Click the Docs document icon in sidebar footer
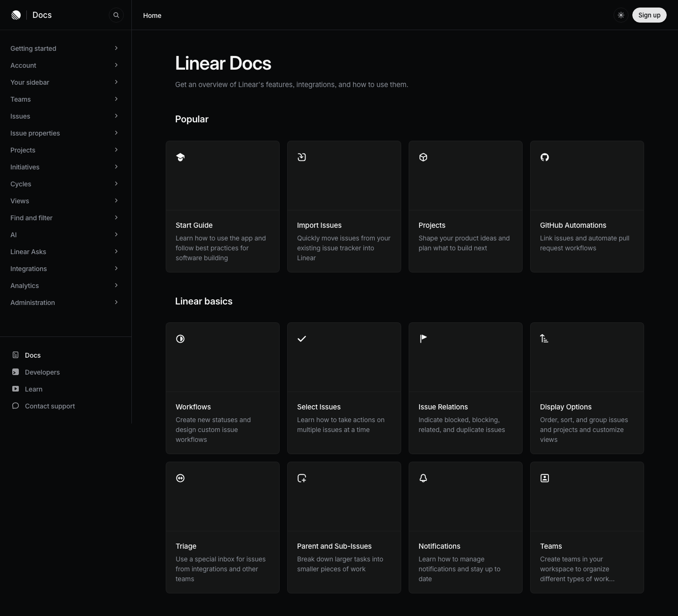This screenshot has height=616, width=678. (16, 355)
